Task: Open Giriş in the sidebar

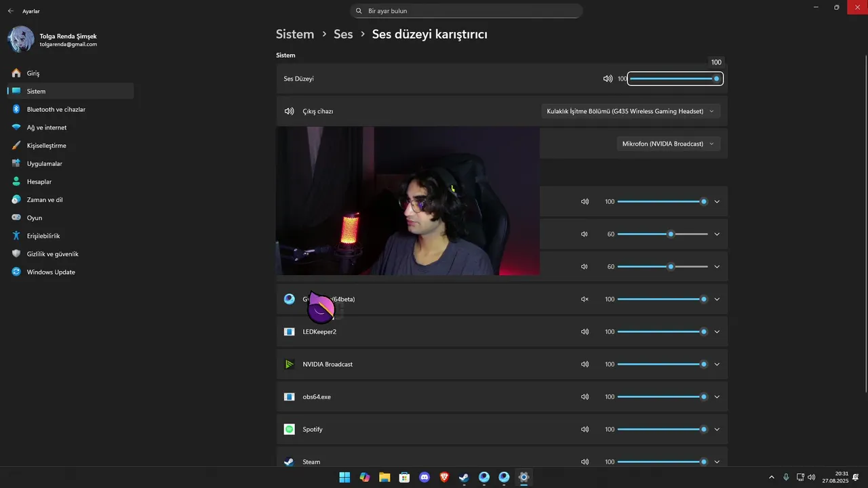Action: [x=70, y=73]
